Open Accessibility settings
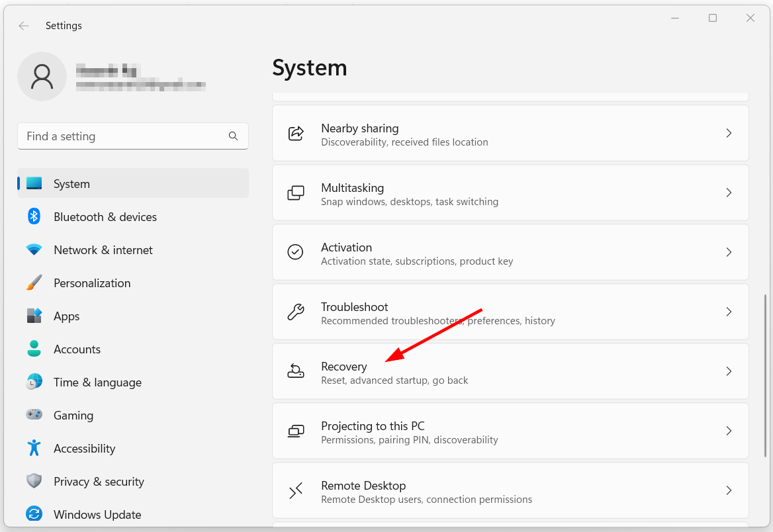Screen dimensions: 773x532 click(133, 448)
